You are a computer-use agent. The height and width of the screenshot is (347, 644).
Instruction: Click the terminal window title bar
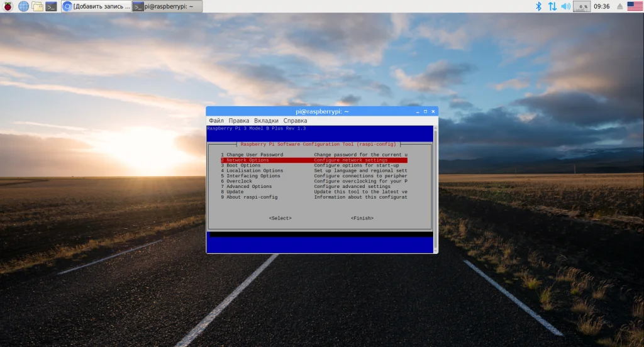point(322,111)
